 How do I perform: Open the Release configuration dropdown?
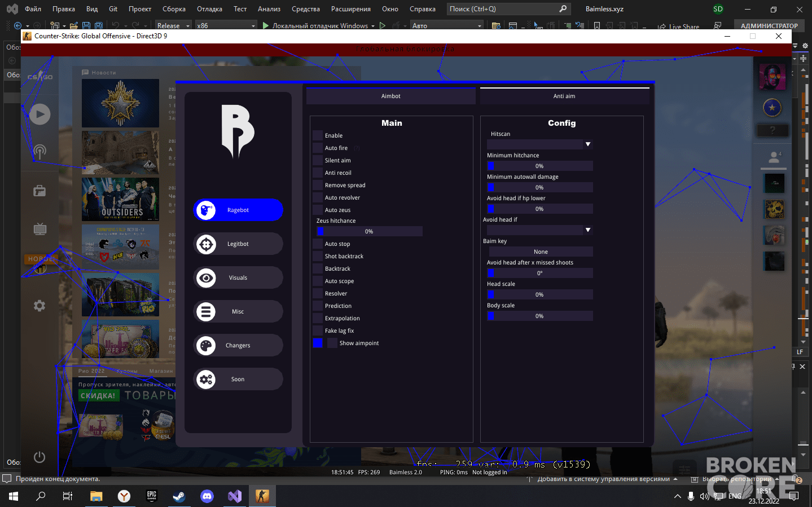tap(173, 26)
